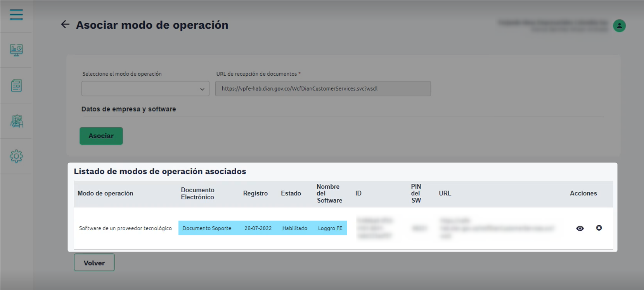View row details with the eye icon
The height and width of the screenshot is (290, 644).
tap(580, 228)
